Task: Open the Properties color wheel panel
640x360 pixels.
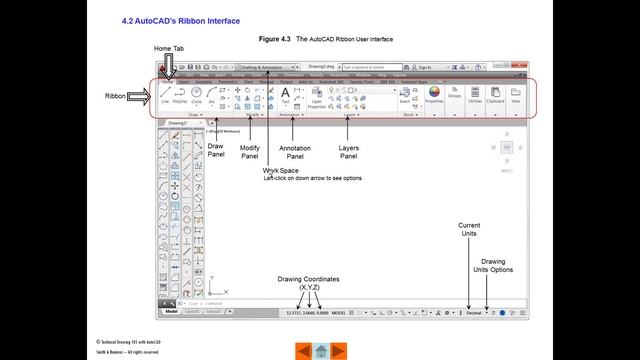Action: point(434,95)
